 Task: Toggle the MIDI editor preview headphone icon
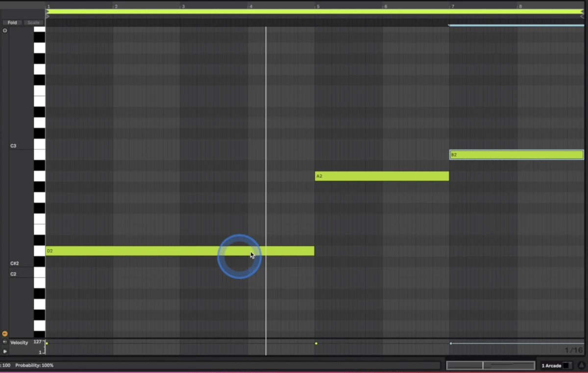(x=5, y=30)
